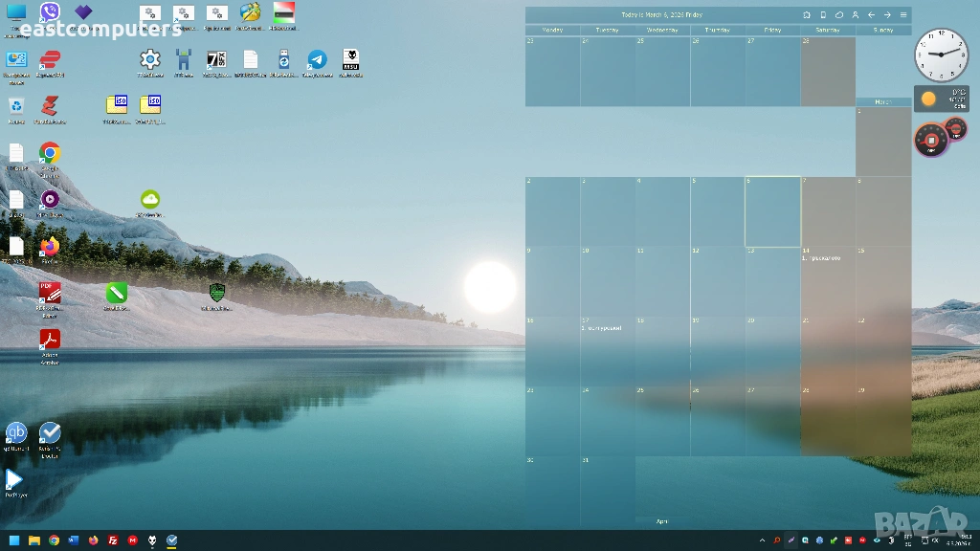
Task: Open Telegram desktop shortcut
Action: tap(317, 60)
